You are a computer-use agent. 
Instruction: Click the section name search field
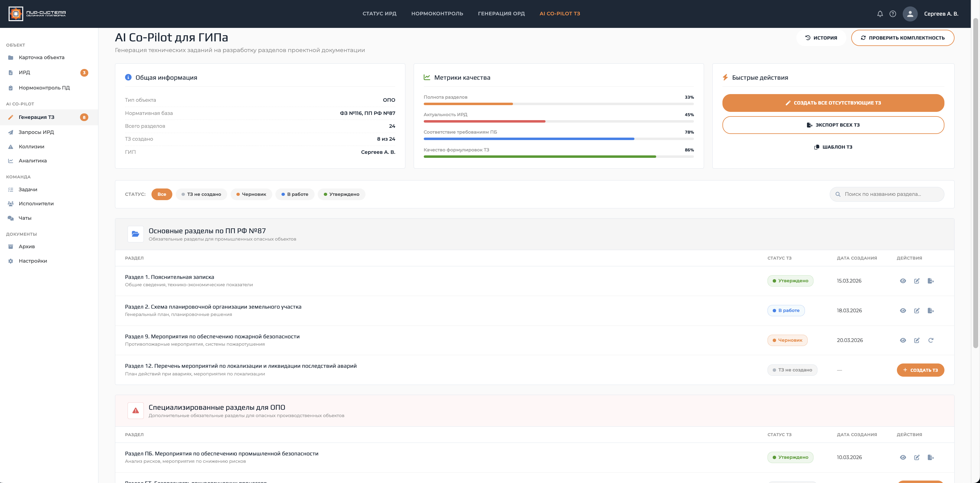(887, 194)
